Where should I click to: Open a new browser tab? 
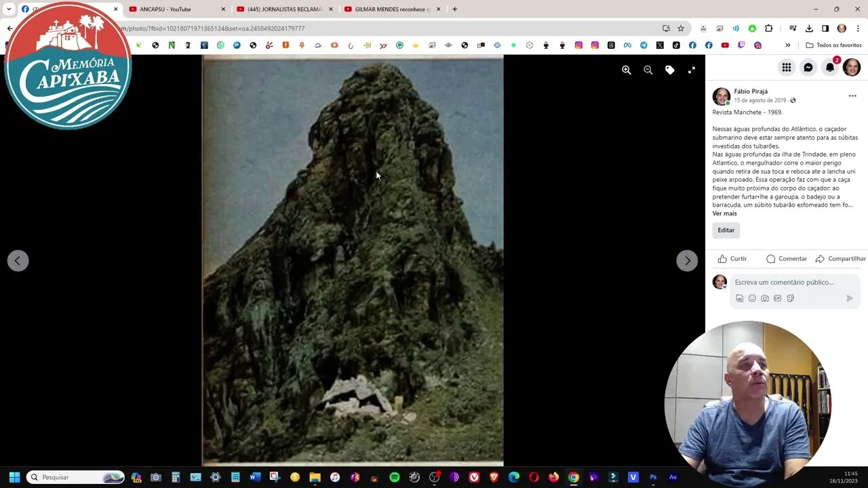454,9
